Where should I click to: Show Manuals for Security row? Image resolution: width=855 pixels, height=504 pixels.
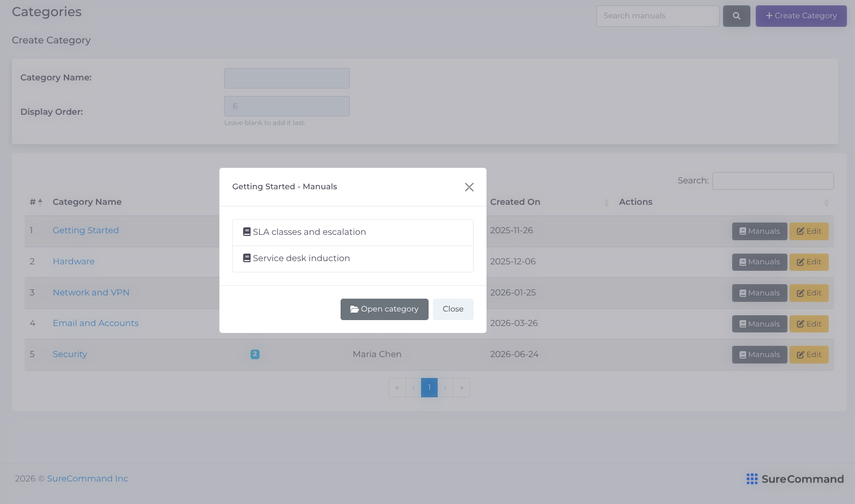tap(760, 355)
